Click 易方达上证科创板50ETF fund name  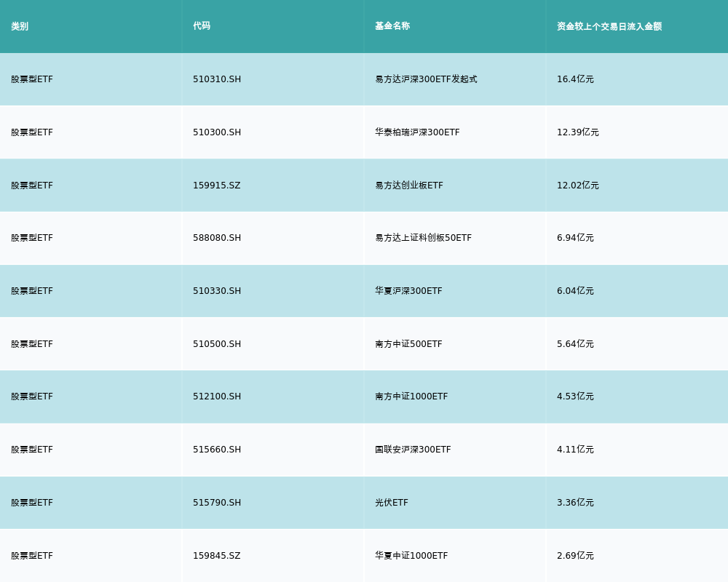tap(423, 238)
